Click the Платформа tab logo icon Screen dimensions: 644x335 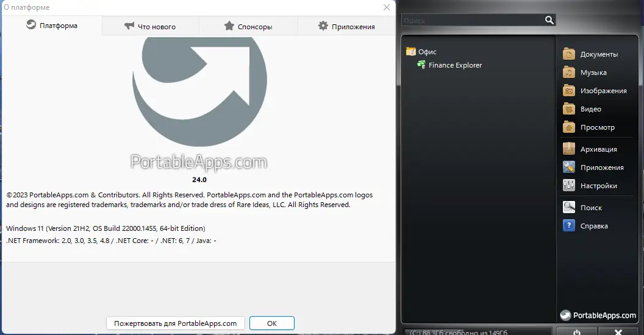(31, 24)
